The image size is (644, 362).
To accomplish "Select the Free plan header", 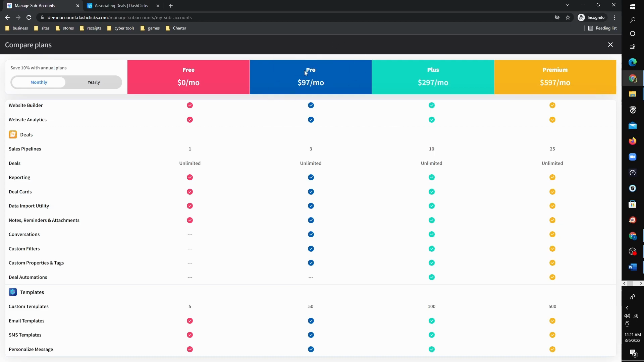I will click(189, 77).
